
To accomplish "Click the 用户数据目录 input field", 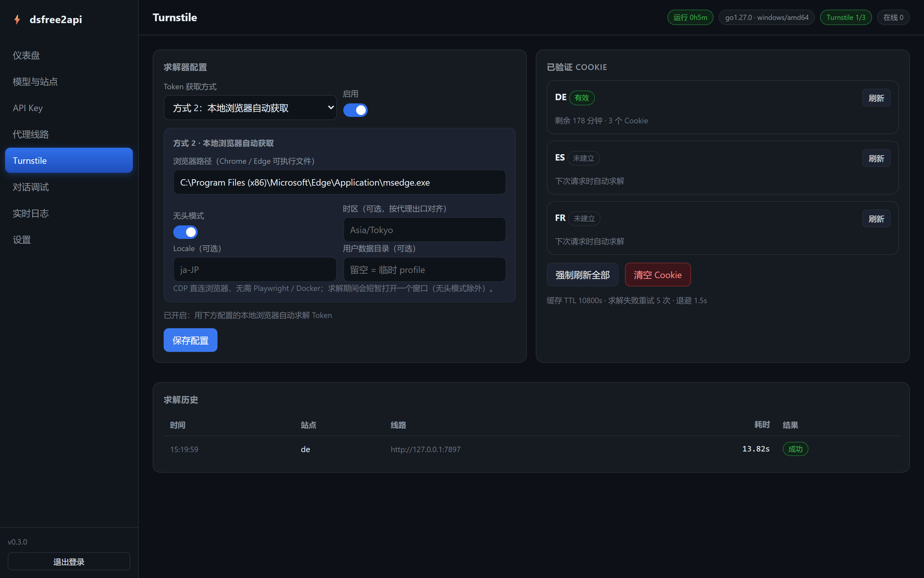I will coord(424,269).
